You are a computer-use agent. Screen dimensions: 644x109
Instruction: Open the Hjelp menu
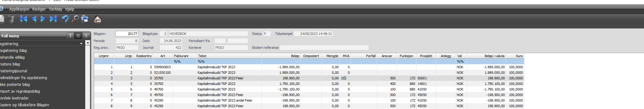(70, 9)
